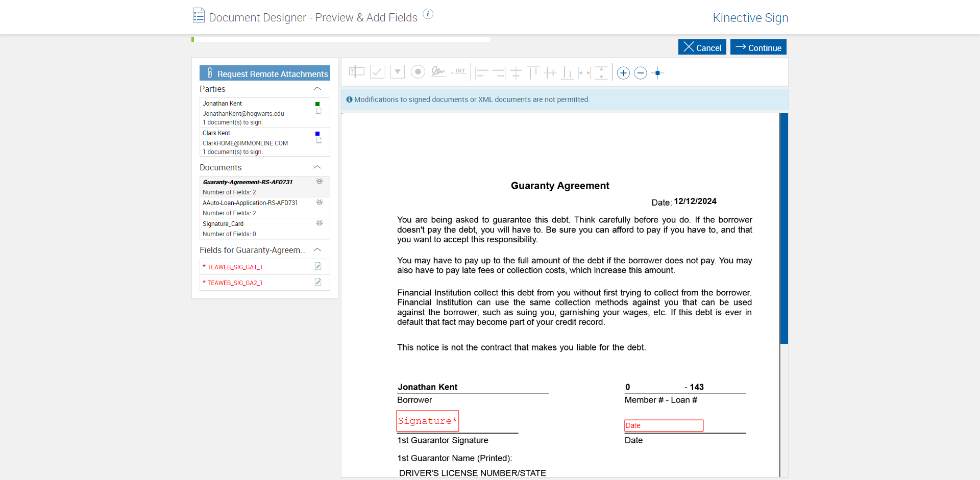Click Jonathan Kent's green color swatch
This screenshot has height=480, width=980.
tap(317, 104)
